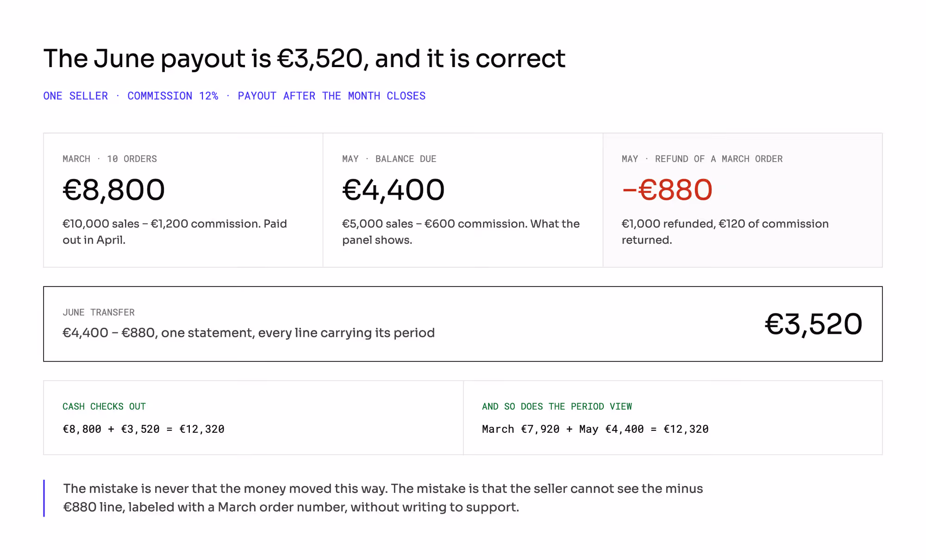The height and width of the screenshot is (560, 926).
Task: Click the CASH CHECKS OUT heading
Action: coord(104,406)
